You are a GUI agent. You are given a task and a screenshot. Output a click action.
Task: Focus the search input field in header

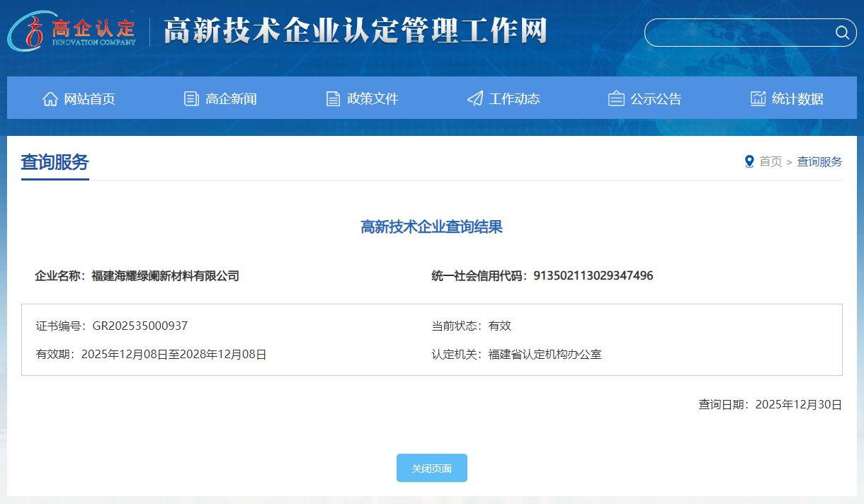(x=737, y=33)
